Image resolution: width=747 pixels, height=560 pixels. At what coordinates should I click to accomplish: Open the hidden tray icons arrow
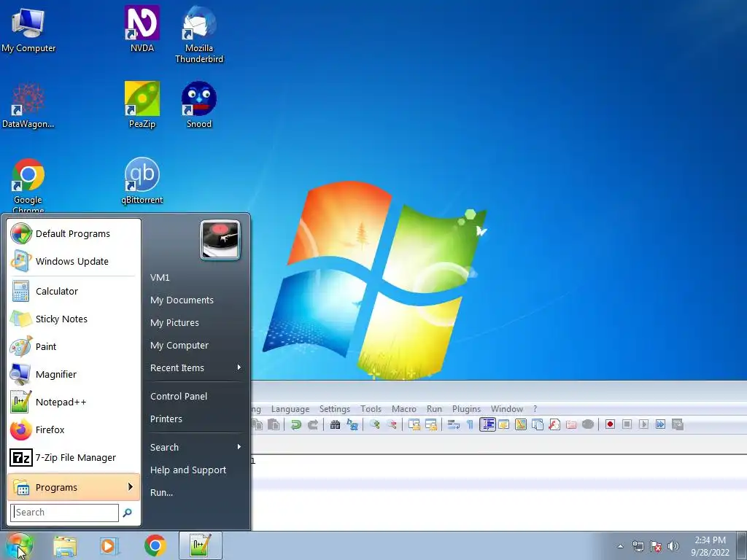pyautogui.click(x=620, y=546)
